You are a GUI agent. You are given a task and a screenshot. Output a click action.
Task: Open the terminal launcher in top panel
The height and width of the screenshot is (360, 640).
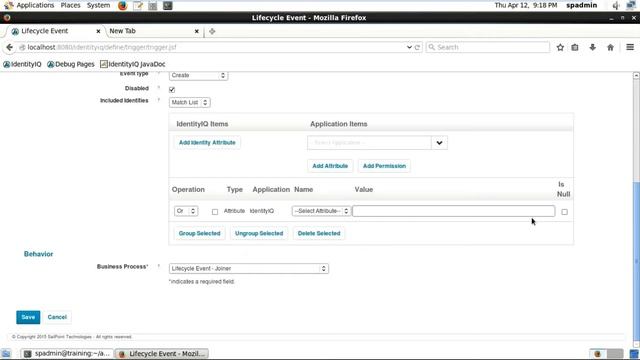(x=167, y=5)
